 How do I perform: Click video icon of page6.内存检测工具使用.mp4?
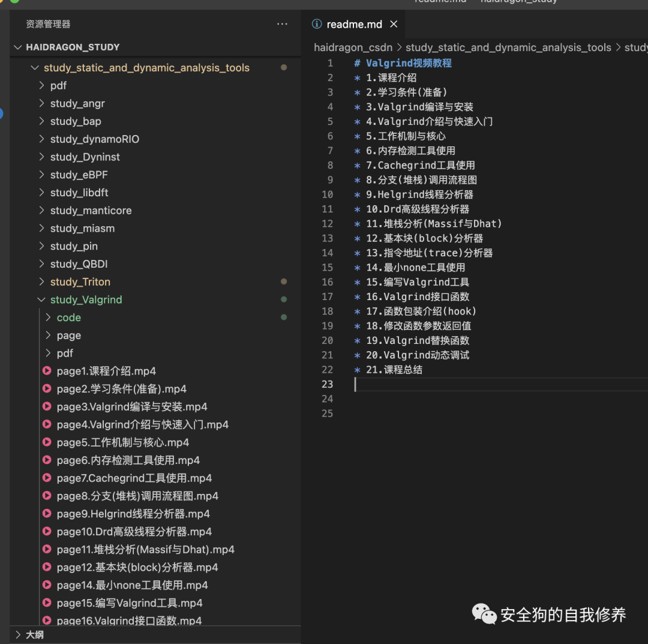point(47,460)
